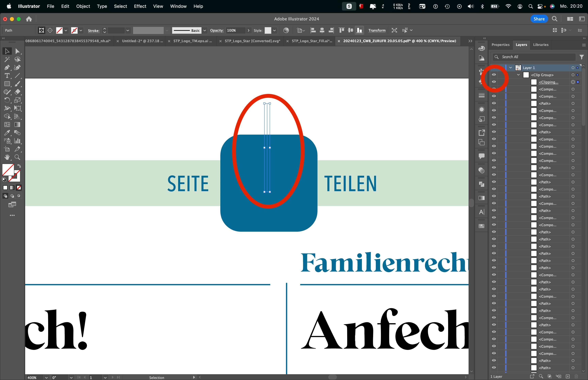
Task: Activate the Eyedropper tool
Action: (7, 133)
